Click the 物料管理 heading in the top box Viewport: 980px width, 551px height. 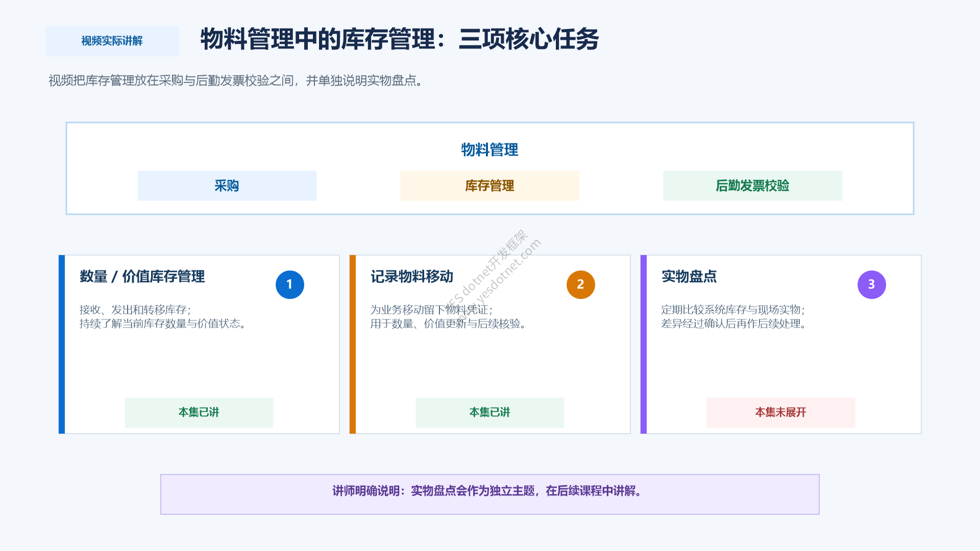(x=489, y=149)
